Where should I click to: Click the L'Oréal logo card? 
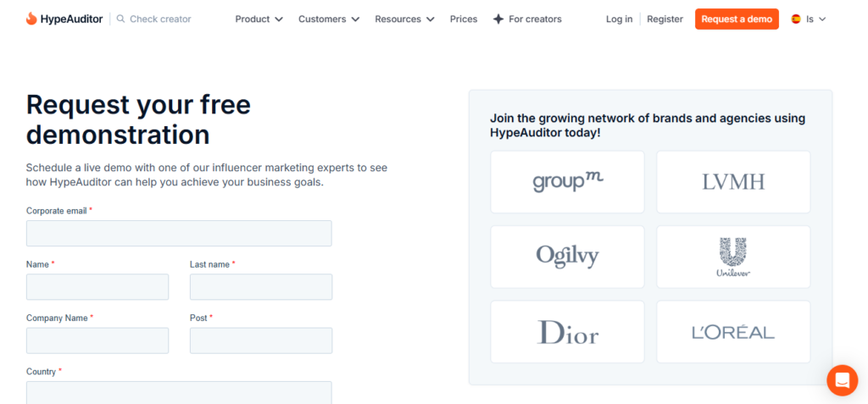pos(733,332)
